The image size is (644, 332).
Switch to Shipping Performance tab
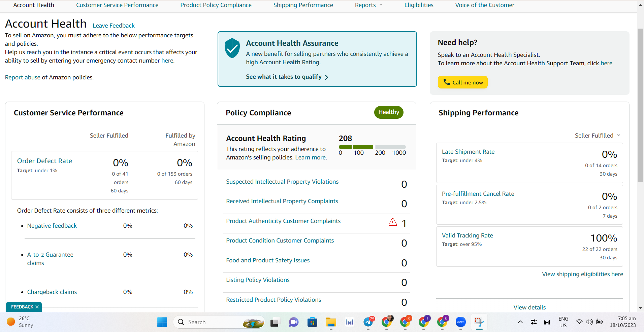[303, 5]
